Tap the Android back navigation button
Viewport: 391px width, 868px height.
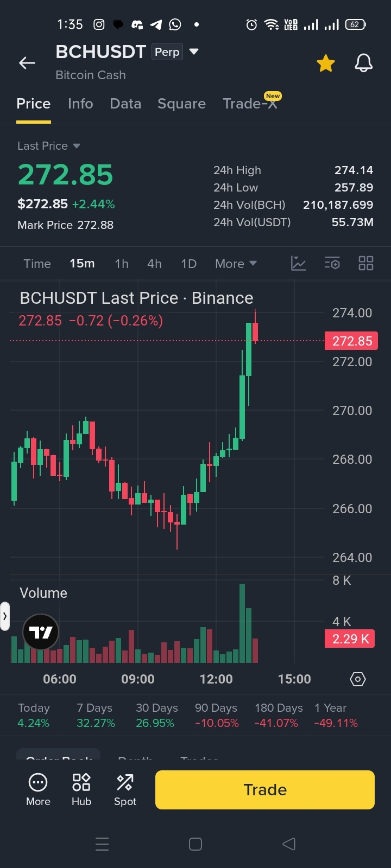click(289, 844)
